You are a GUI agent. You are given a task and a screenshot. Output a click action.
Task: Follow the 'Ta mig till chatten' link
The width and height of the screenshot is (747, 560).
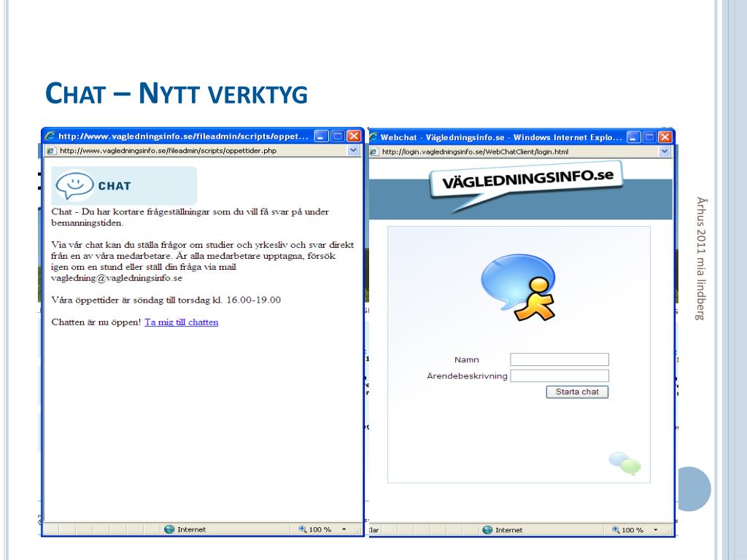(x=181, y=322)
